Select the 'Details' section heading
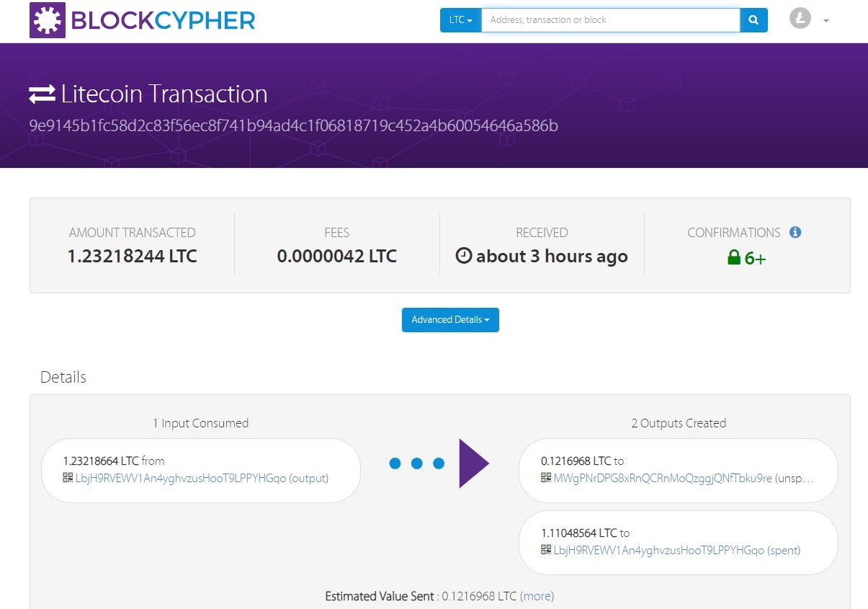 (63, 377)
